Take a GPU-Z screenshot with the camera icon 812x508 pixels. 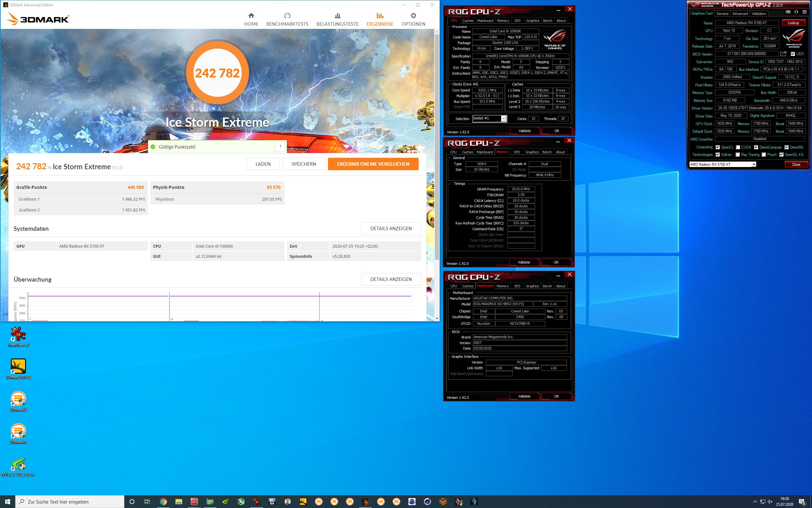tap(788, 12)
